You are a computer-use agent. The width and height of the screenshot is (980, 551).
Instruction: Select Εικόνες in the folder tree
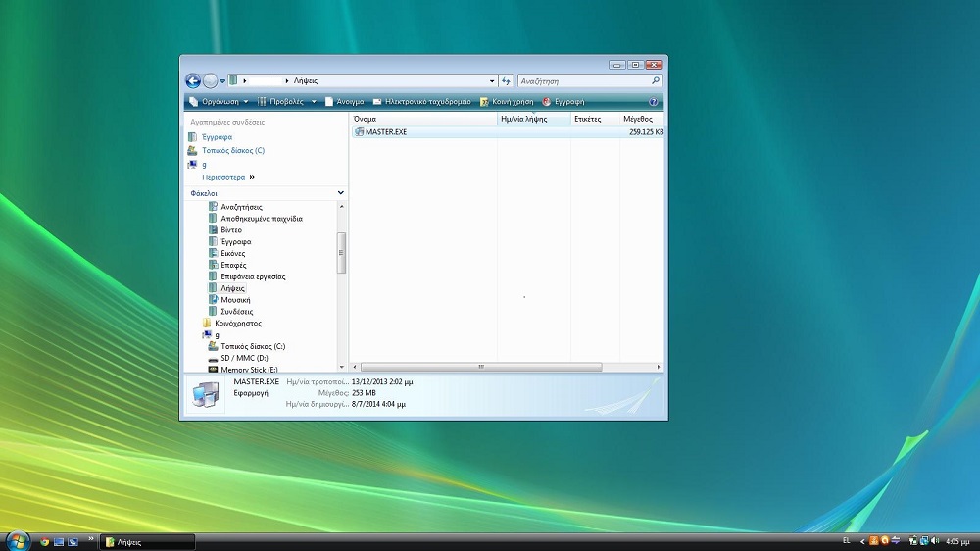[232, 253]
